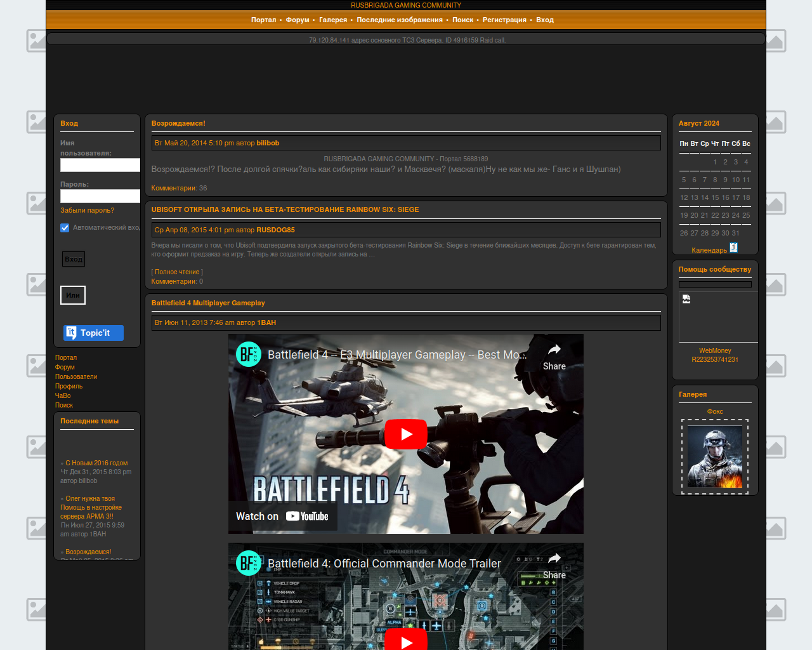Open Battlefield channel avatar on E3 Gameplay video
The height and width of the screenshot is (650, 812).
click(249, 354)
